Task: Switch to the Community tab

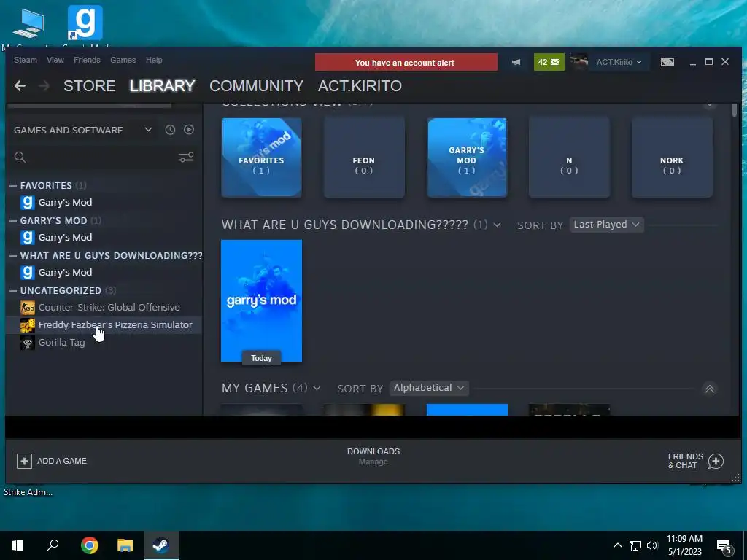Action: (x=256, y=86)
